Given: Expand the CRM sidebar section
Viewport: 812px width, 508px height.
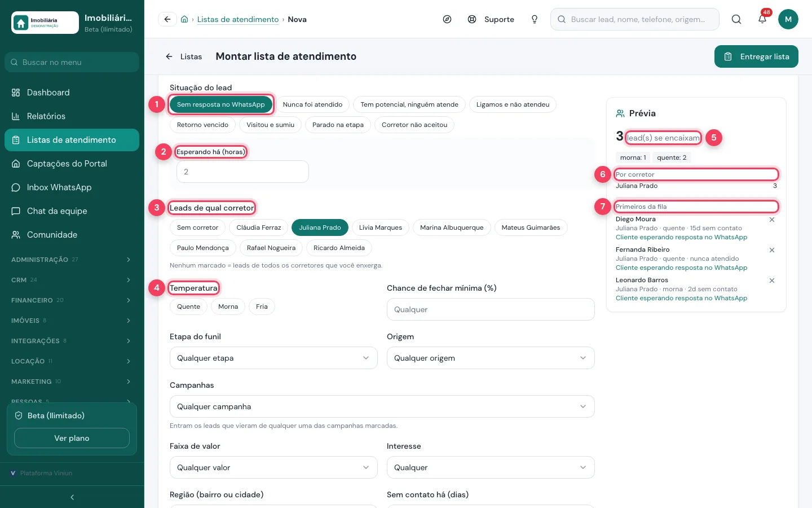Looking at the screenshot, I should point(72,280).
